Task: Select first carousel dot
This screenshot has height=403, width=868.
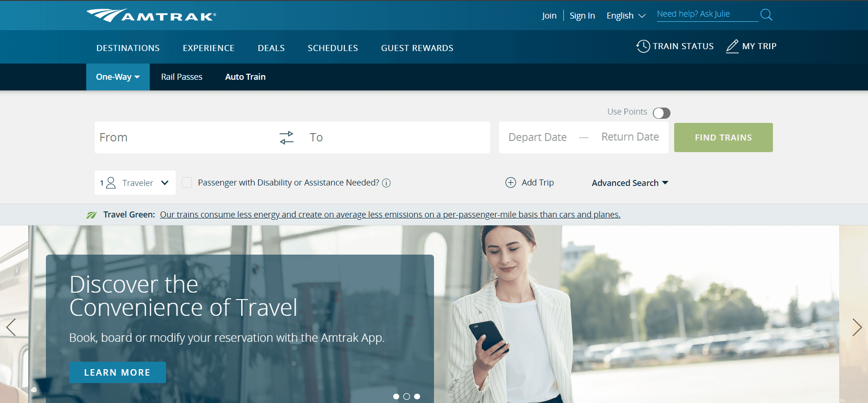Action: (x=396, y=397)
